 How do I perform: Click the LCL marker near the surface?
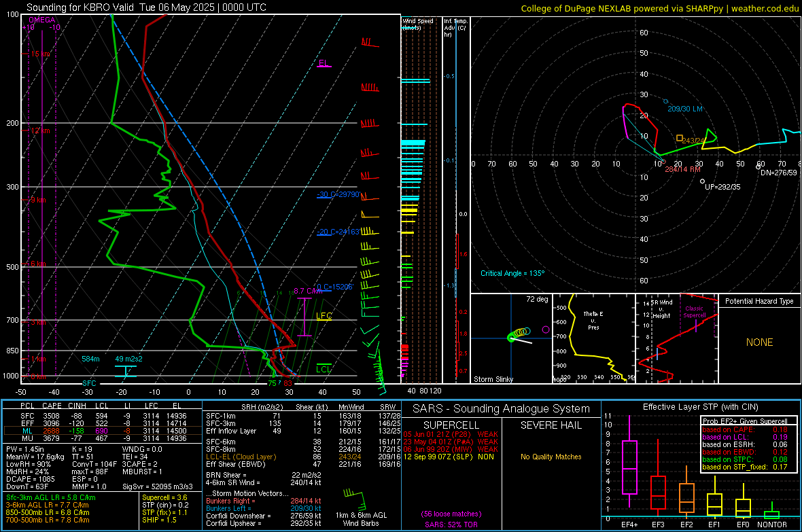pyautogui.click(x=324, y=368)
